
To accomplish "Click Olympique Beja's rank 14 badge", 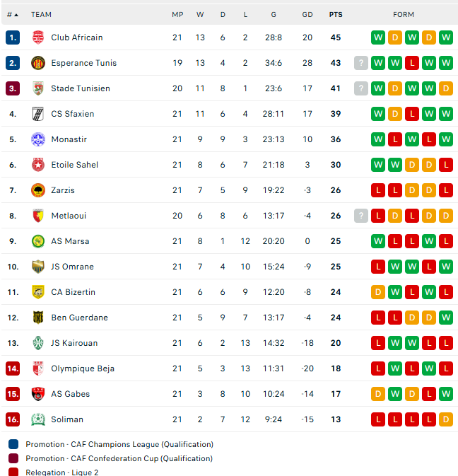I will pyautogui.click(x=13, y=368).
